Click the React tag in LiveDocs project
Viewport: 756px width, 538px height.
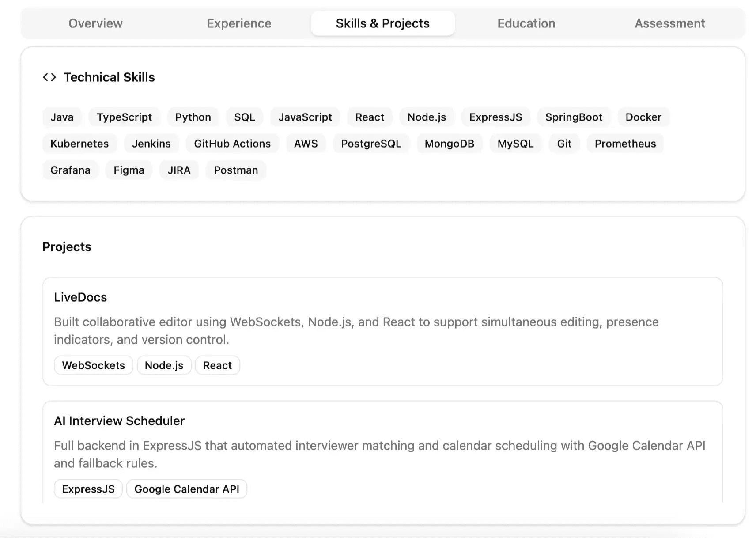pyautogui.click(x=217, y=365)
